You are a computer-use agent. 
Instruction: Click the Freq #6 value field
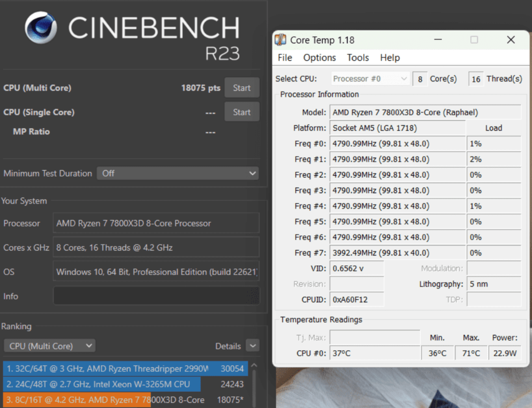pos(398,237)
